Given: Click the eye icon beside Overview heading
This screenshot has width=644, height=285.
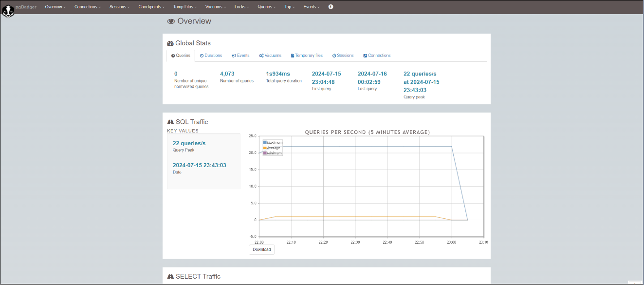Looking at the screenshot, I should click(x=171, y=21).
